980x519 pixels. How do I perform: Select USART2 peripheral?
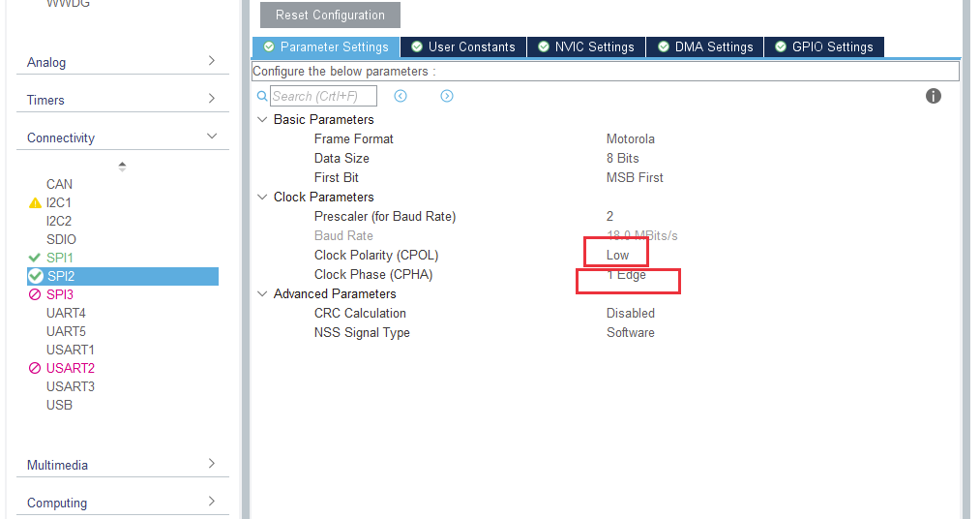pyautogui.click(x=70, y=368)
